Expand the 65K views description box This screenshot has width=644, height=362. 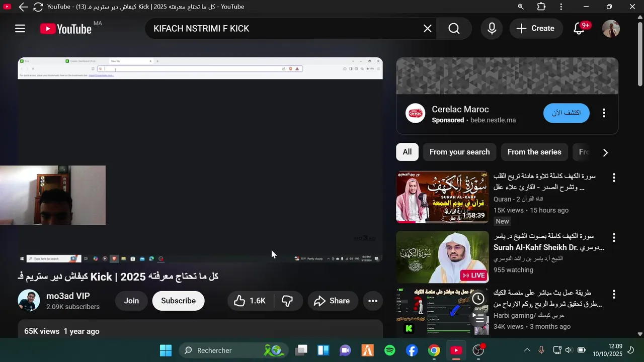[200, 329]
